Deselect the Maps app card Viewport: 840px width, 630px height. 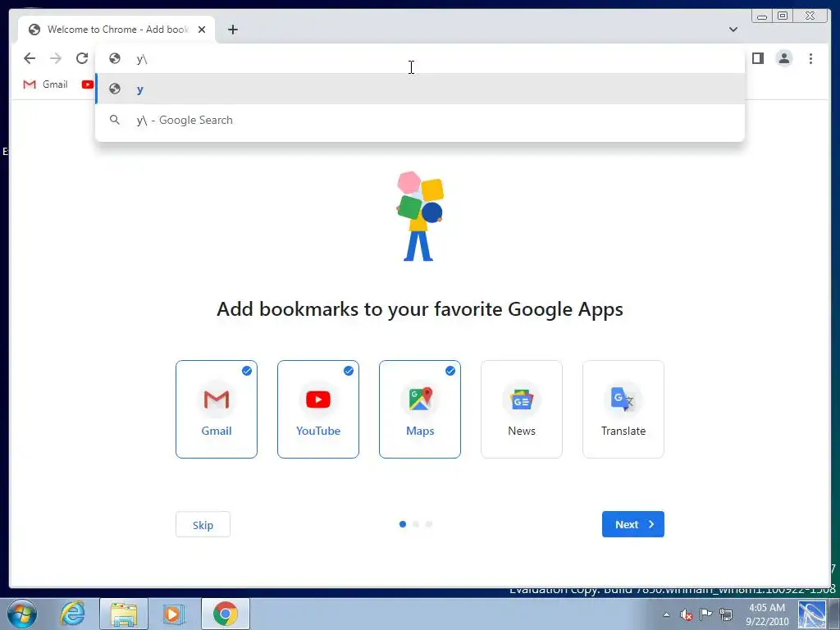point(420,409)
